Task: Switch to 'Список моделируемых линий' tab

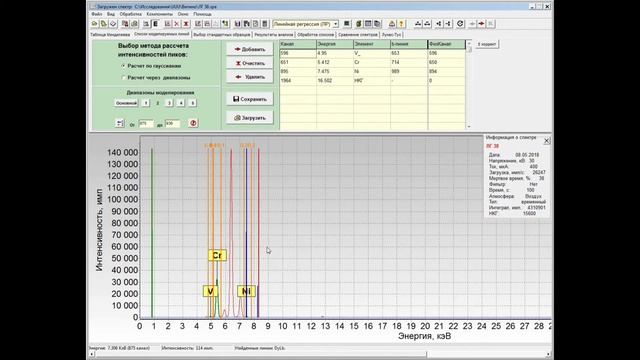Action: 162,34
